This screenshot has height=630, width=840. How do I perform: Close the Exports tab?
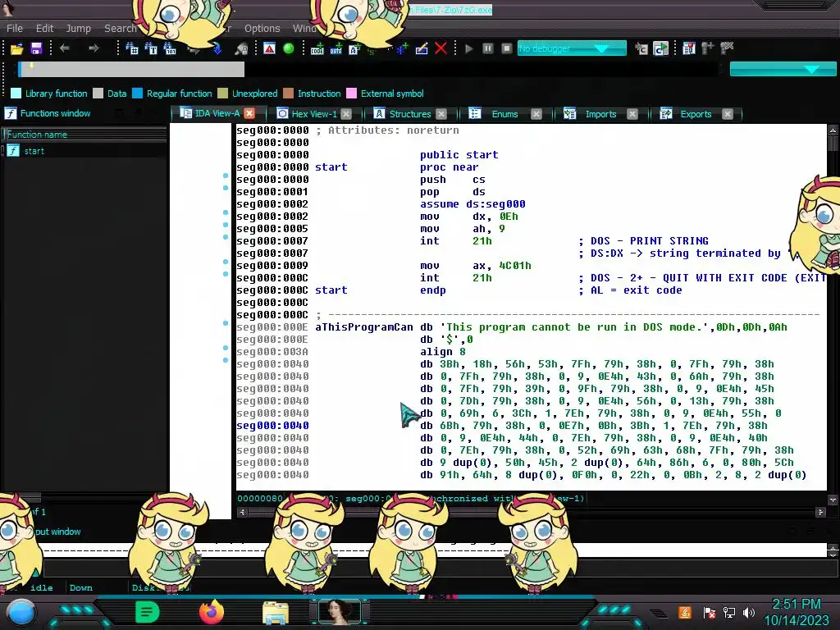[x=728, y=113]
